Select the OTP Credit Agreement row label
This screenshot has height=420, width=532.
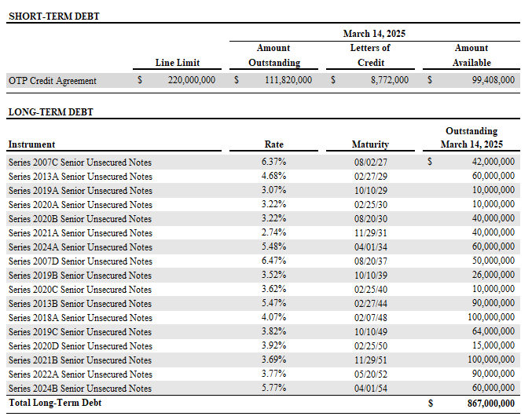click(53, 80)
